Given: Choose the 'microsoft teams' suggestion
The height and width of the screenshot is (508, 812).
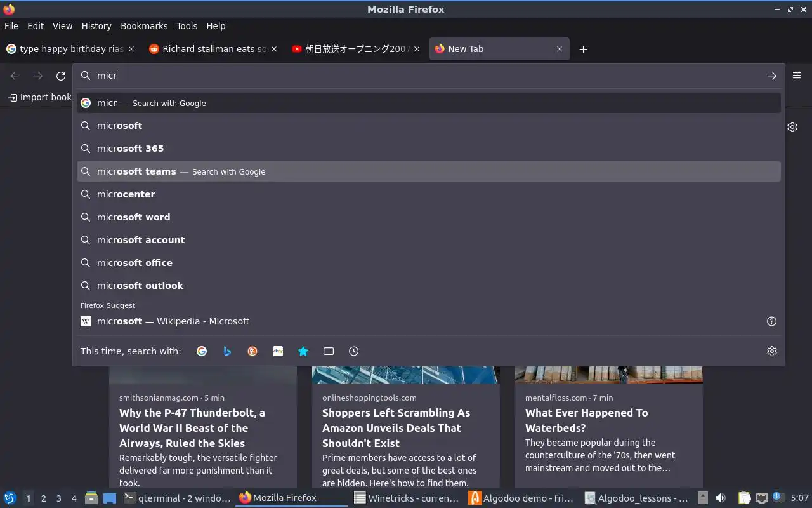Looking at the screenshot, I should click(429, 171).
